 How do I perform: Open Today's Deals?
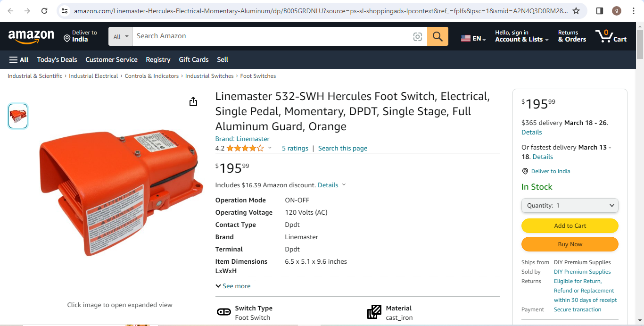(57, 60)
